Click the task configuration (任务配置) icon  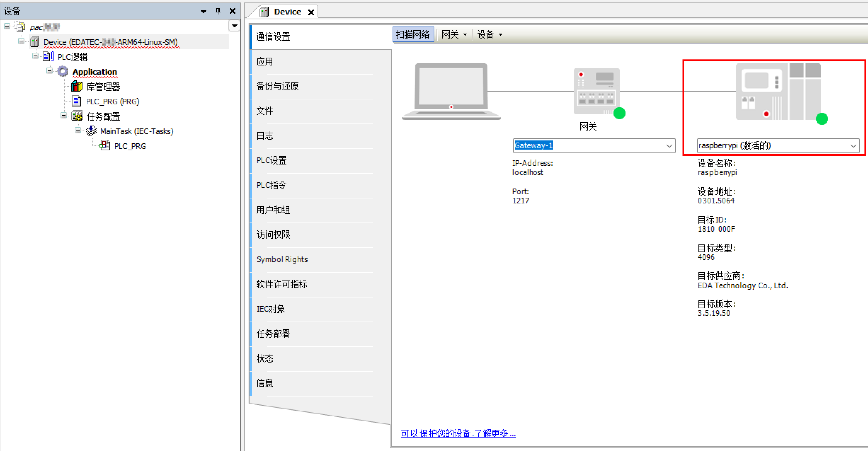coord(77,116)
